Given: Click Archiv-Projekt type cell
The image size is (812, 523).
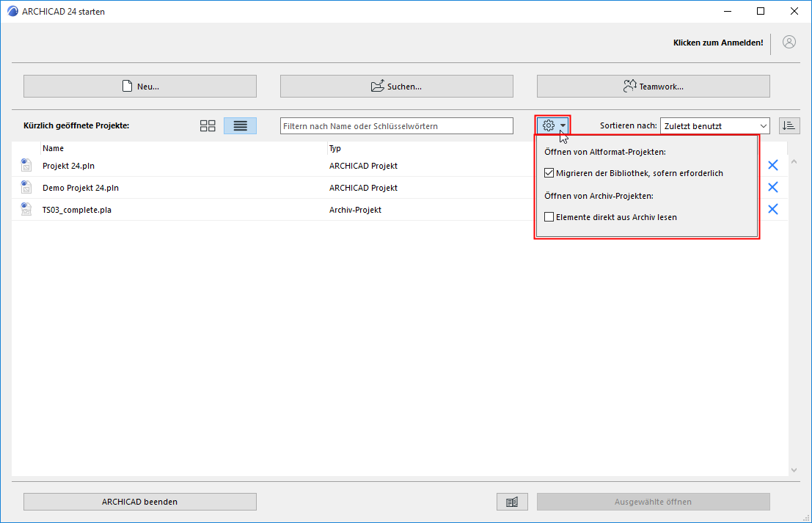Looking at the screenshot, I should [x=355, y=210].
